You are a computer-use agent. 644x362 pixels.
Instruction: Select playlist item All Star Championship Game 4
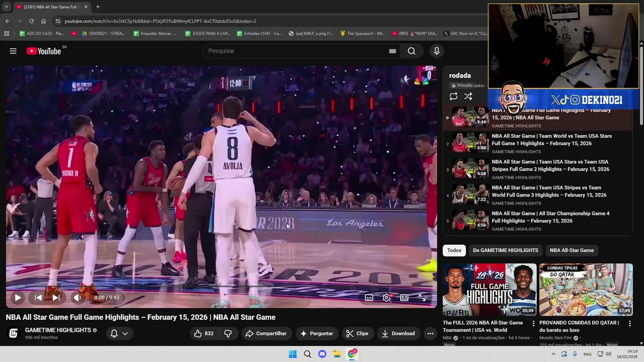(x=537, y=221)
